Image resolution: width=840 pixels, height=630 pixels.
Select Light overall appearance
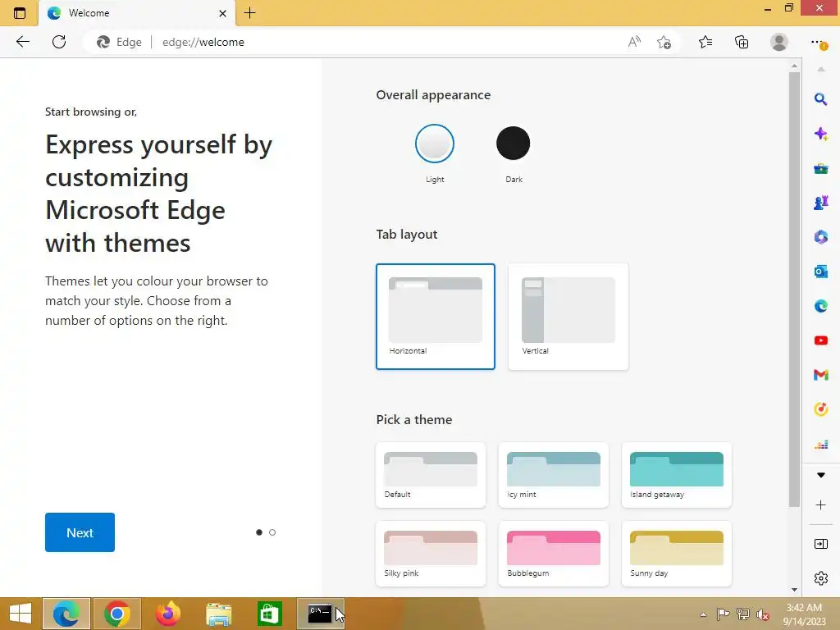[435, 144]
